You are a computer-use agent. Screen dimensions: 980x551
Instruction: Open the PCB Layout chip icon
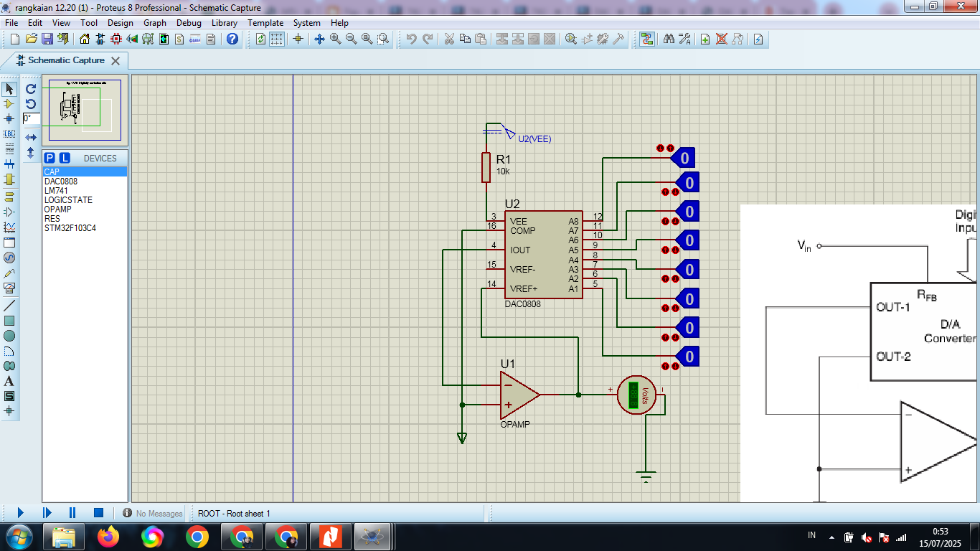pyautogui.click(x=116, y=39)
